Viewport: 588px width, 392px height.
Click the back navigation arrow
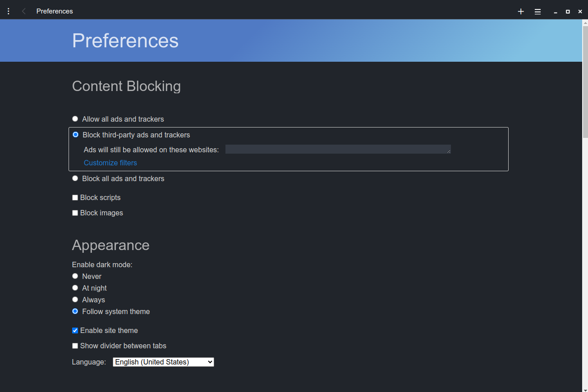[x=23, y=11]
